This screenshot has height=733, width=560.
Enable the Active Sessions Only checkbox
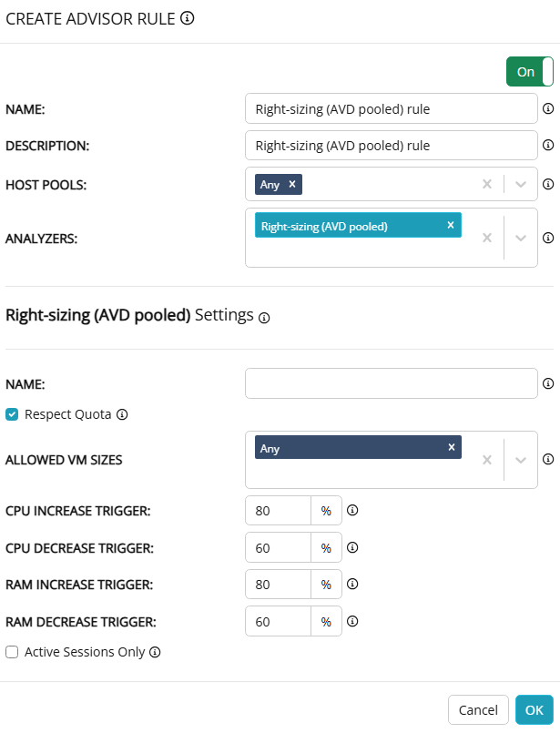point(12,652)
